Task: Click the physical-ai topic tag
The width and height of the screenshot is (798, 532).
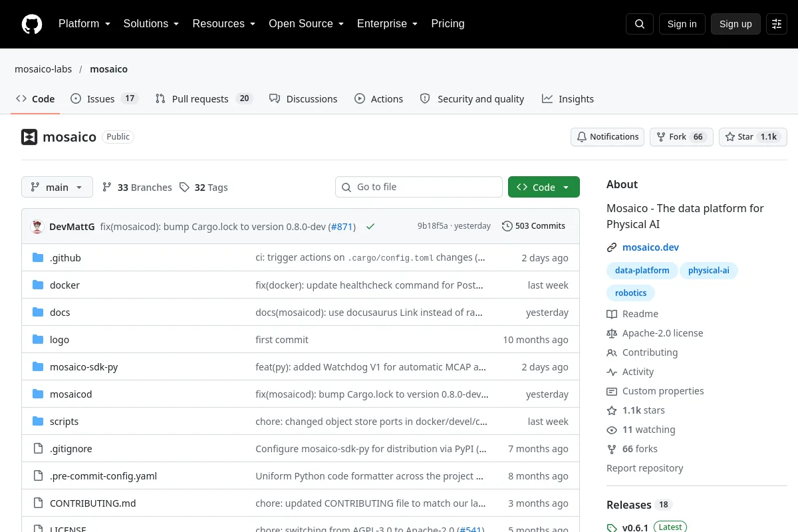Action: pyautogui.click(x=709, y=271)
